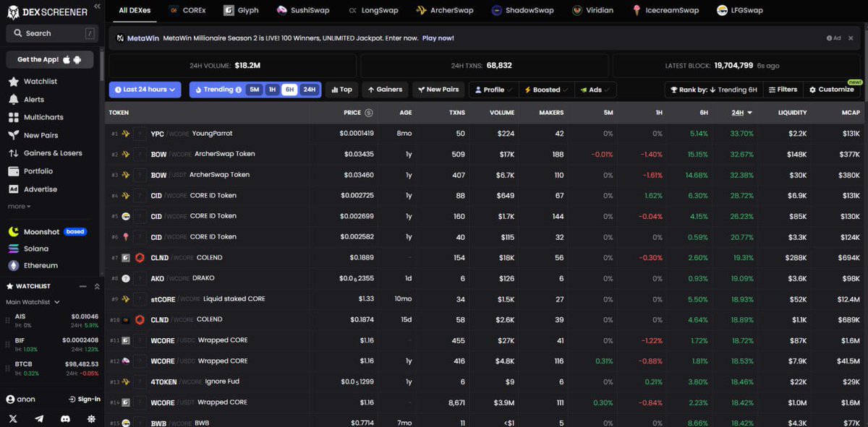868x427 pixels.
Task: Click the Search input field
Action: click(x=52, y=33)
